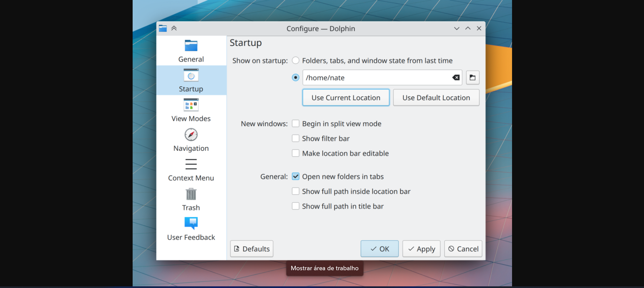Maximize the Configure window with the up chevron
The width and height of the screenshot is (644, 288).
468,29
